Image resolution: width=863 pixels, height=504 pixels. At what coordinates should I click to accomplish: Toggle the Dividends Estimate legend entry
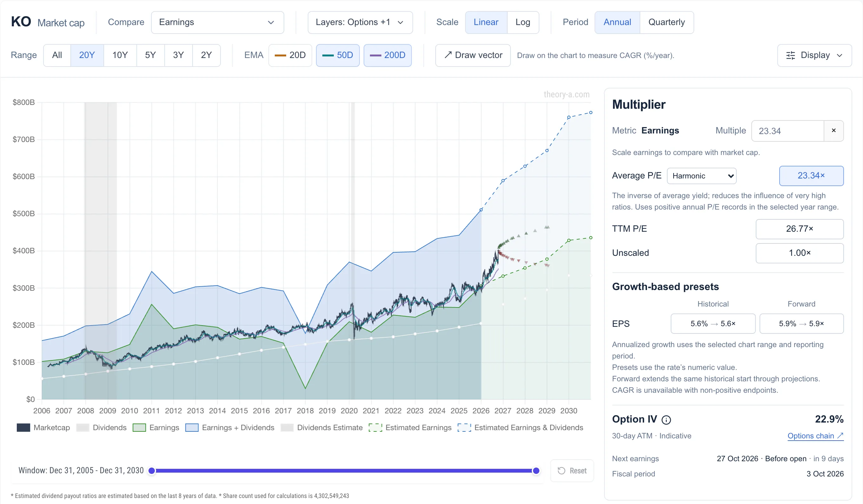pyautogui.click(x=322, y=428)
